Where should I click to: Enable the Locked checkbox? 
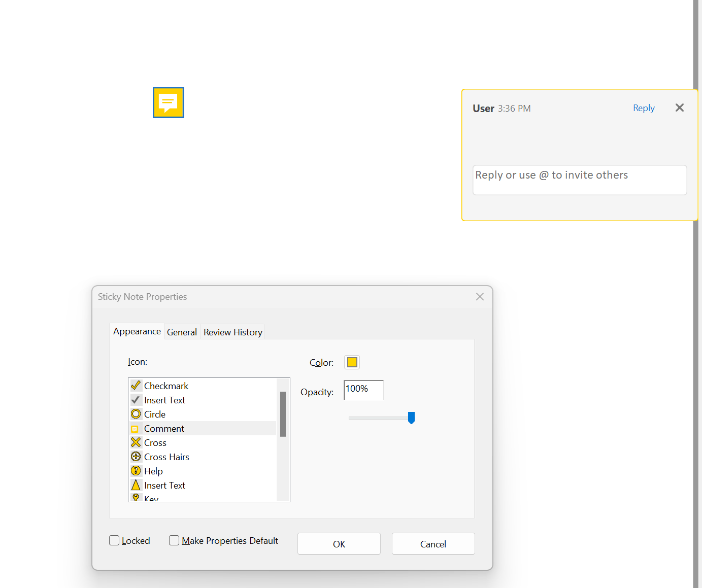coord(114,540)
